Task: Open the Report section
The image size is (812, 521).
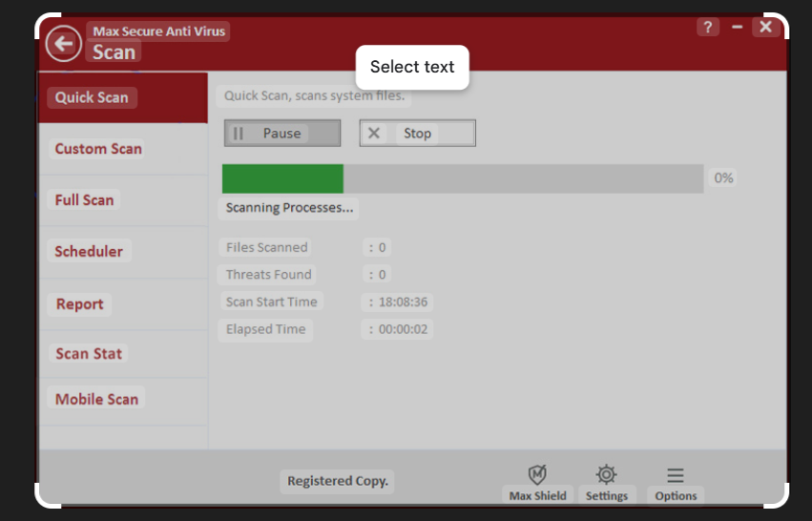Action: (x=123, y=304)
